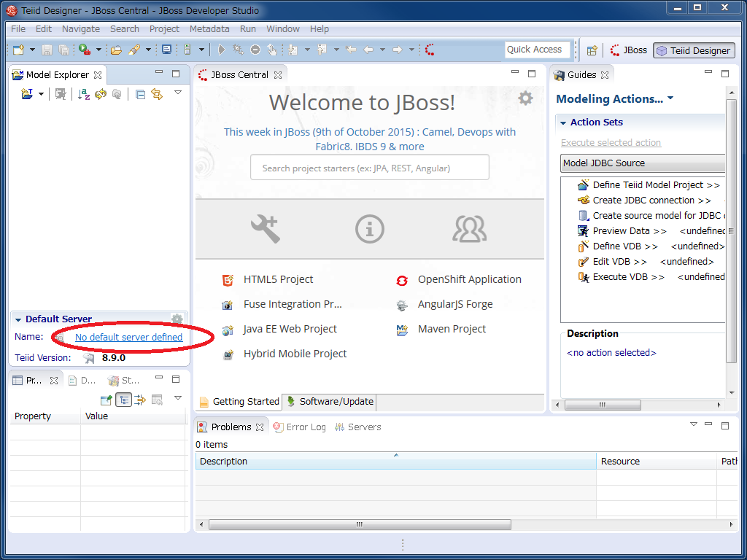Switch to the Servers tab
Image resolution: width=747 pixels, height=560 pixels.
(x=358, y=427)
